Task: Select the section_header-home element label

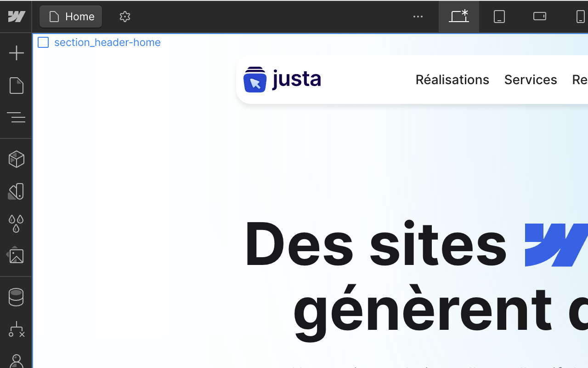Action: pyautogui.click(x=99, y=42)
